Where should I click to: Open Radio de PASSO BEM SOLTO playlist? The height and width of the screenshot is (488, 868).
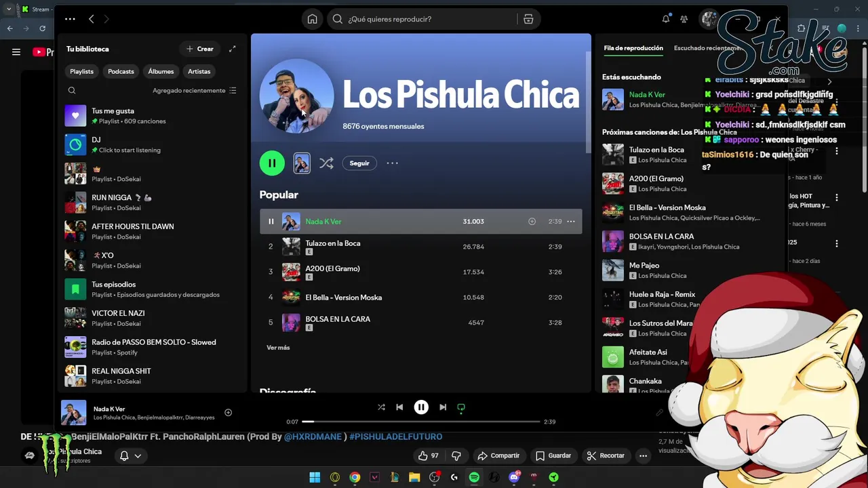153,347
